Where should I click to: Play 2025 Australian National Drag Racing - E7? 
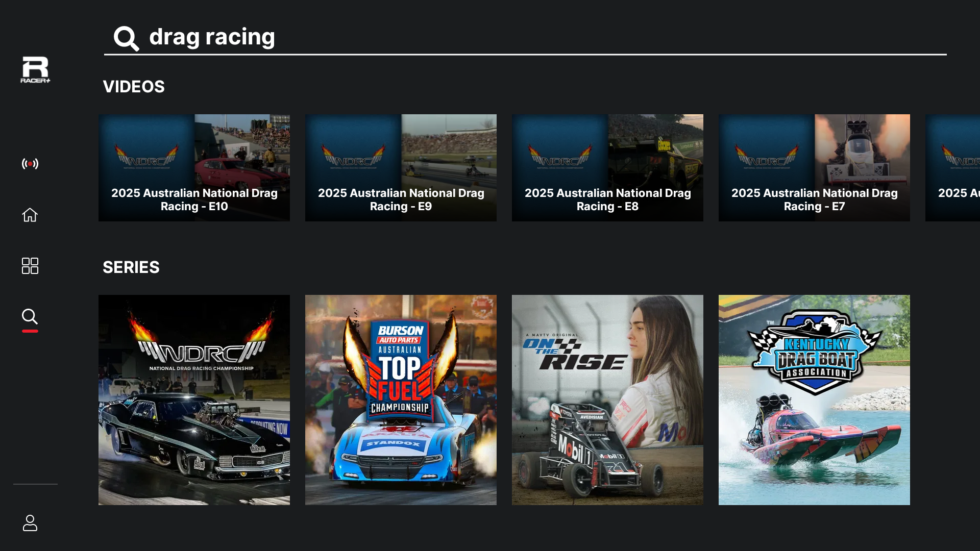814,168
